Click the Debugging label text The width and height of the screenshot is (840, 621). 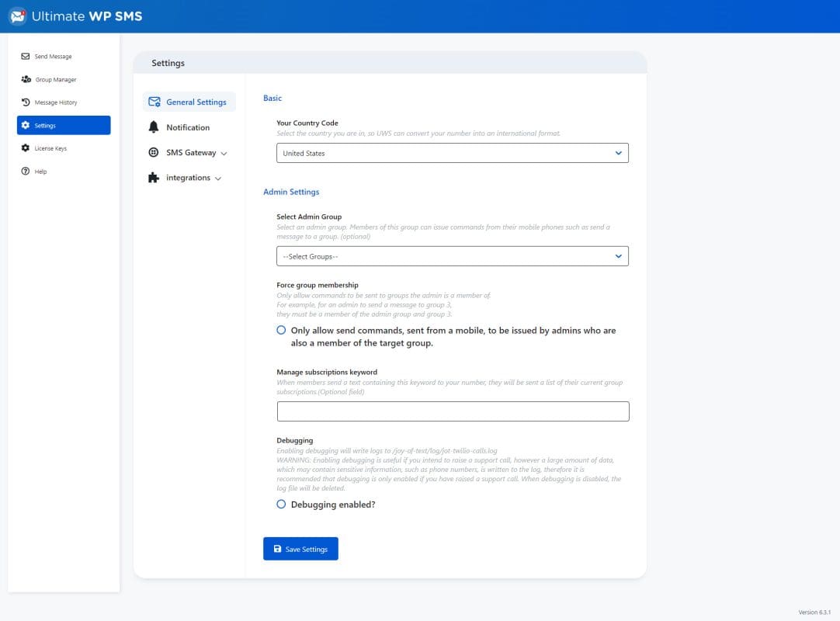[x=295, y=440]
